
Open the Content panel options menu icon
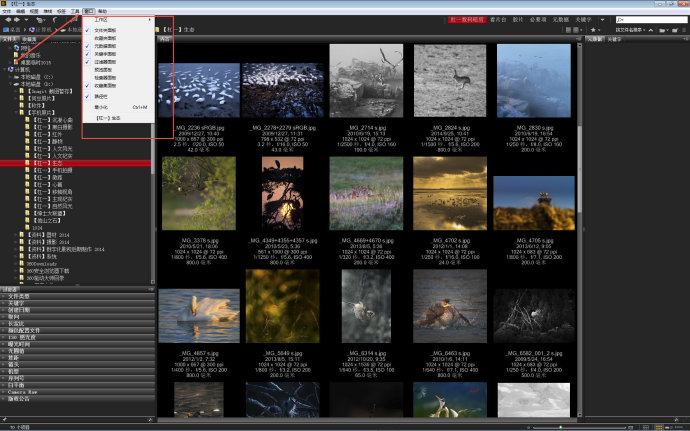pos(579,39)
